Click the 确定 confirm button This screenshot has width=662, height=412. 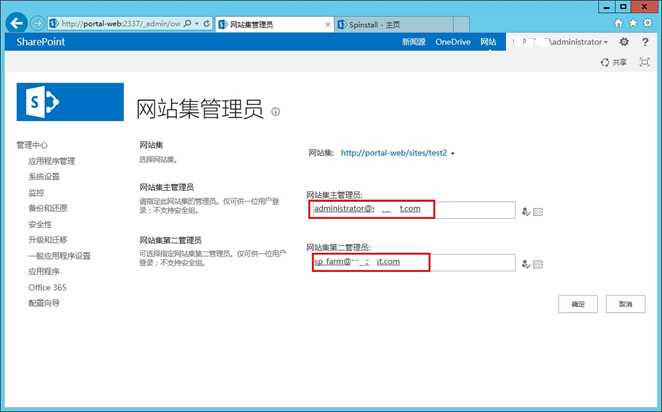(578, 304)
